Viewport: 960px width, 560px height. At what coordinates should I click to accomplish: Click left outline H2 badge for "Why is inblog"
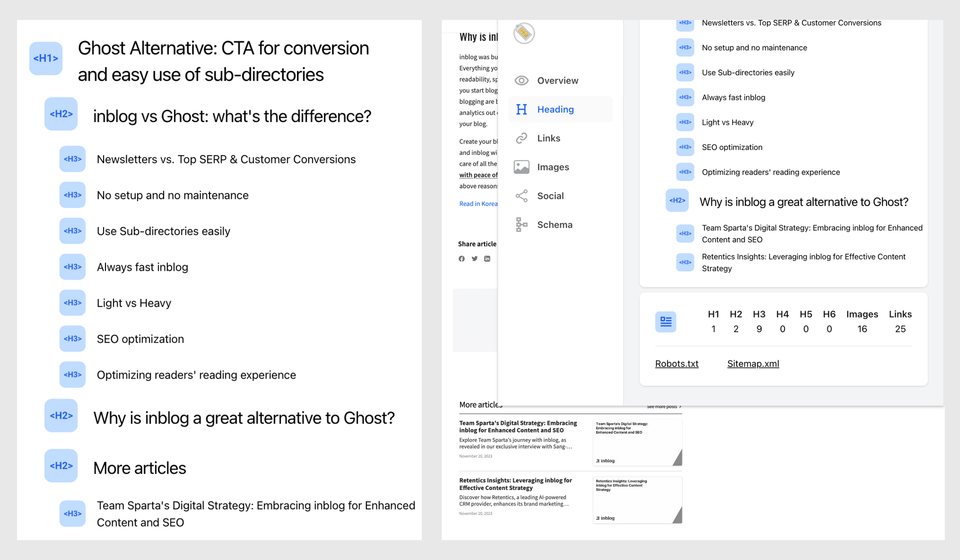[x=61, y=415]
